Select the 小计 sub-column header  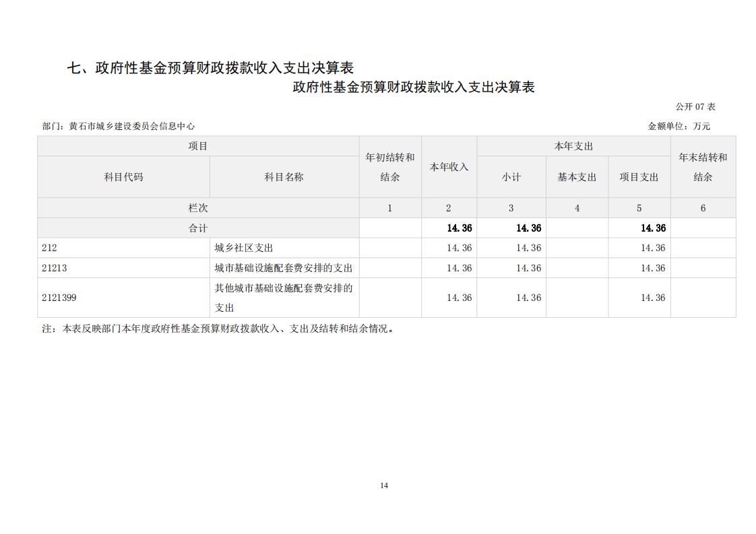click(x=511, y=177)
